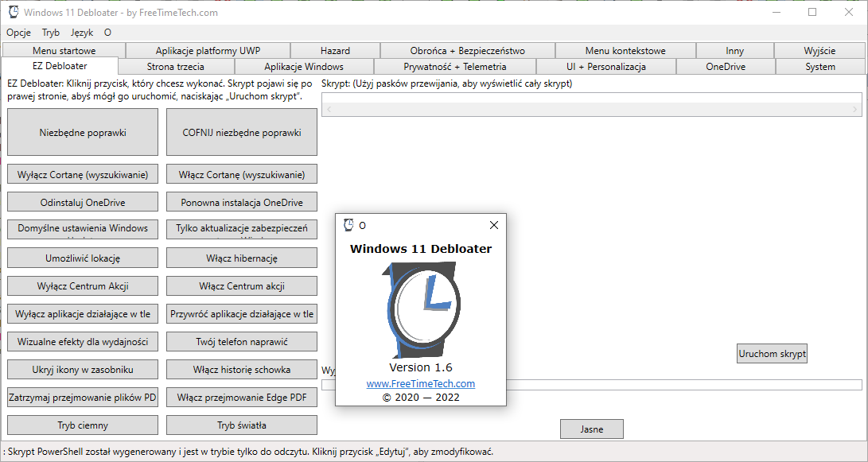
Task: Click the horizontal scrollbar in script box
Action: click(x=592, y=110)
